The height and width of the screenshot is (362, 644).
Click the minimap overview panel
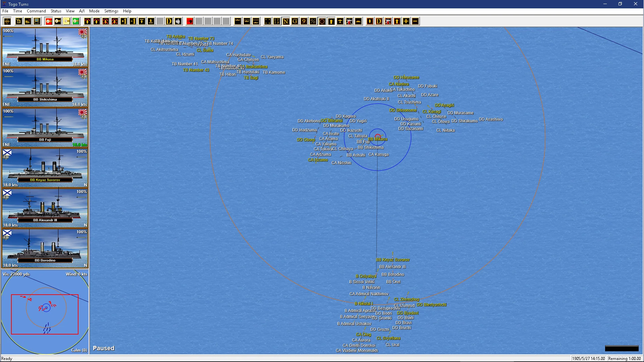(x=45, y=312)
